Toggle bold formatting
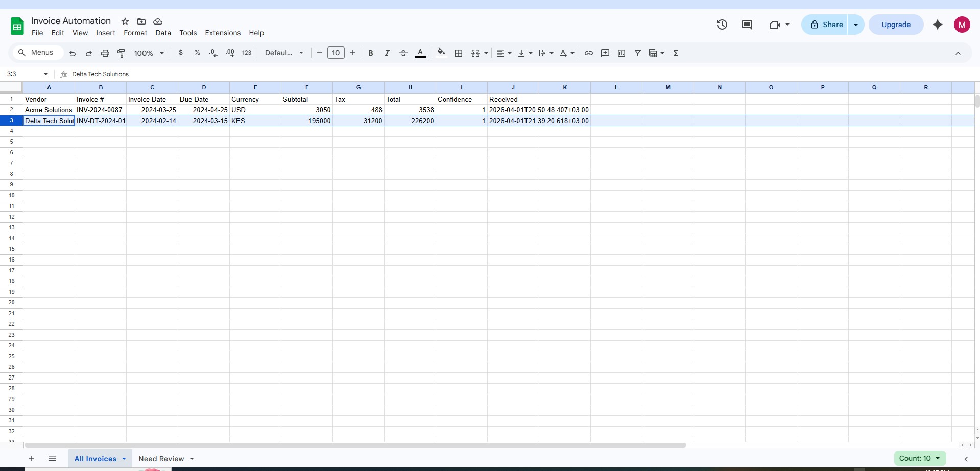The image size is (980, 471). (x=370, y=53)
